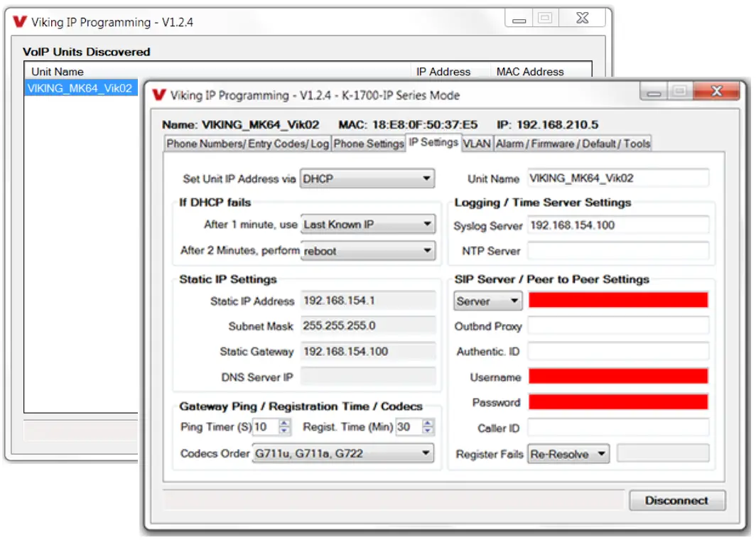Viewport: 756px width, 540px height.
Task: Click the Regist. Time value box
Action: point(409,427)
